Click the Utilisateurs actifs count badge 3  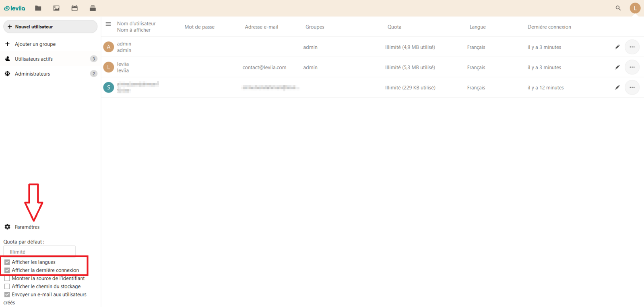[94, 59]
